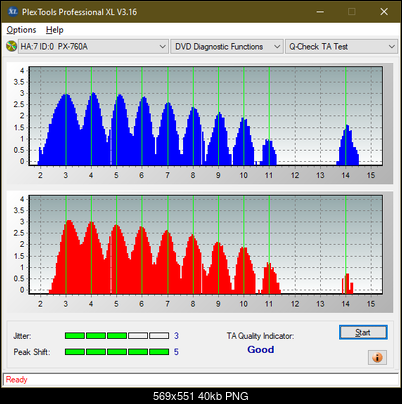Start the TA test
Viewport: 402px width, 404px height.
click(363, 332)
